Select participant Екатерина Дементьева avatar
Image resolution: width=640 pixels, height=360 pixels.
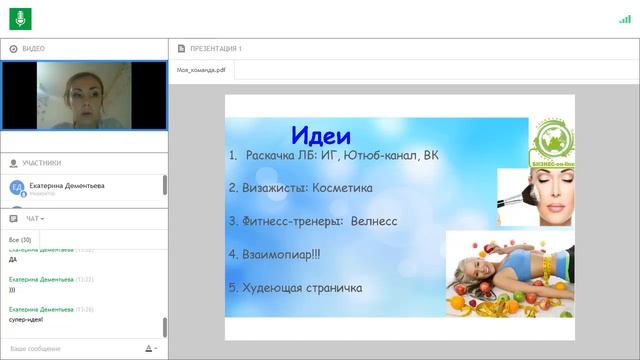(x=17, y=188)
